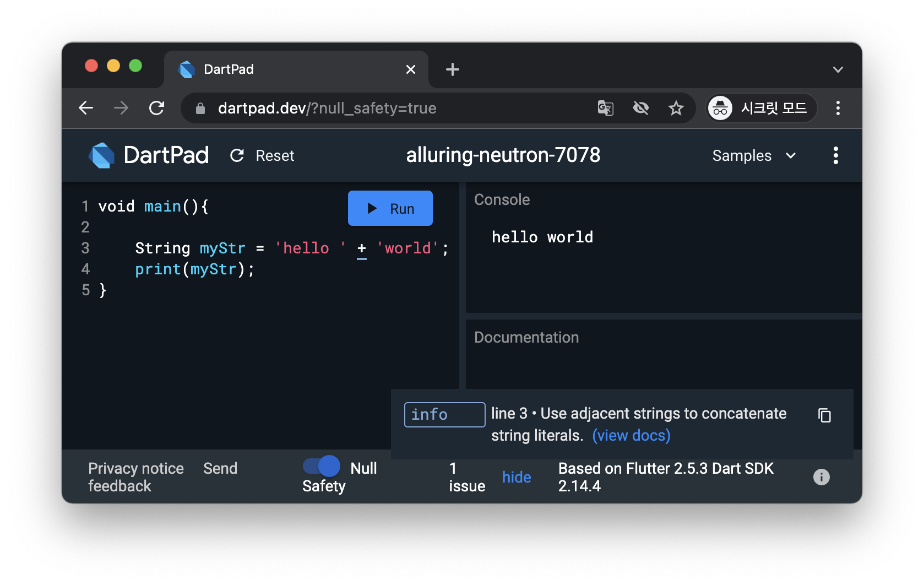Click the pad name alluring-neutron-7078
Image resolution: width=924 pixels, height=585 pixels.
click(503, 155)
